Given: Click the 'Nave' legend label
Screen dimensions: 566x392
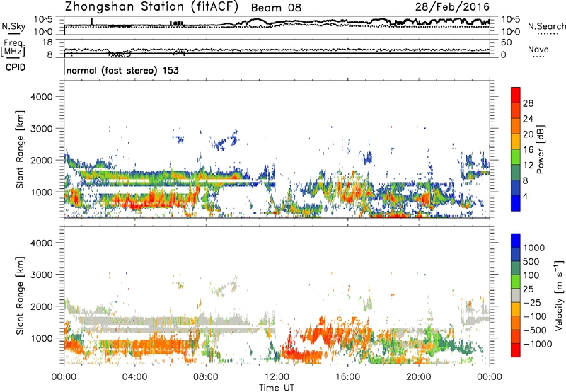Looking at the screenshot, I should pyautogui.click(x=538, y=49).
